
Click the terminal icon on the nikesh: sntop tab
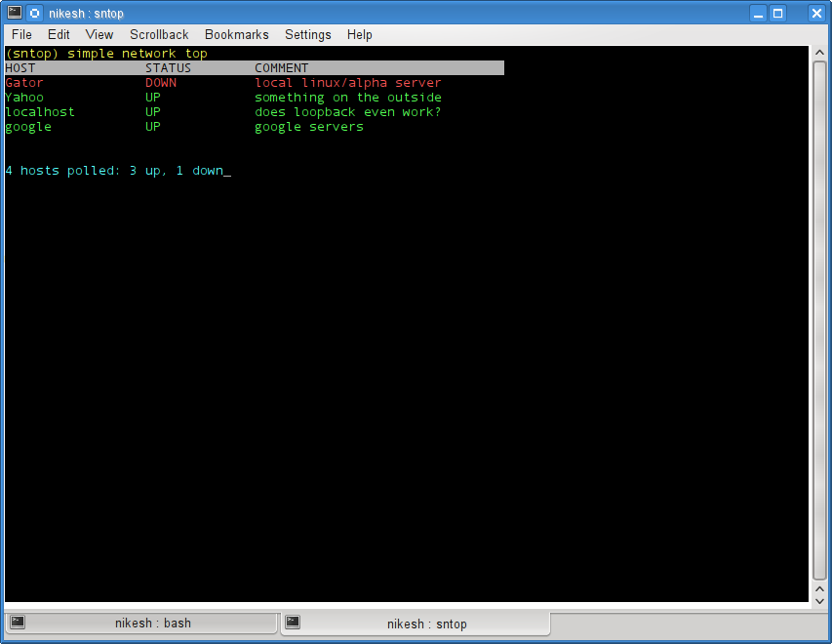[x=292, y=622]
